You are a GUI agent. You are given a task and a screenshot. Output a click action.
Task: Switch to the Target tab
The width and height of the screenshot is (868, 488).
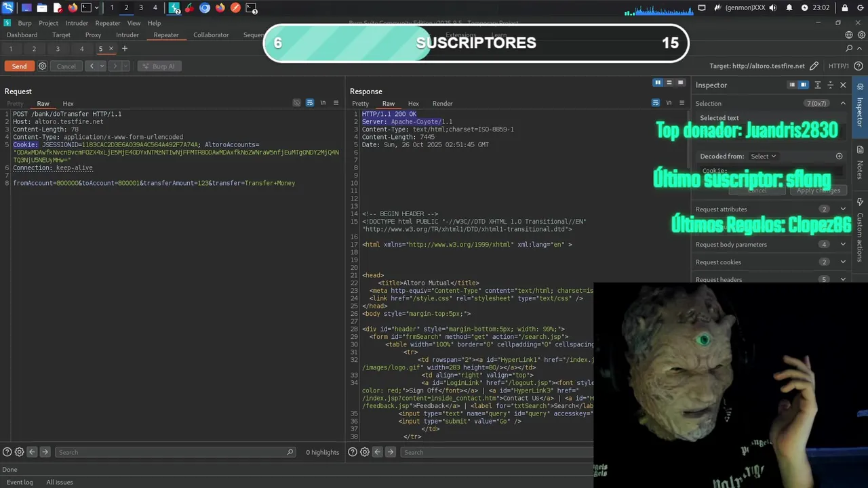[61, 35]
